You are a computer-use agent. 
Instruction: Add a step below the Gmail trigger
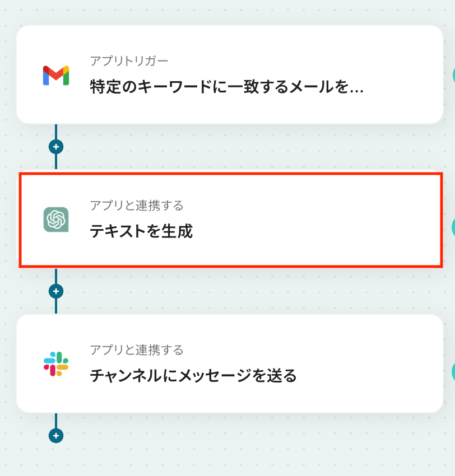click(x=56, y=147)
